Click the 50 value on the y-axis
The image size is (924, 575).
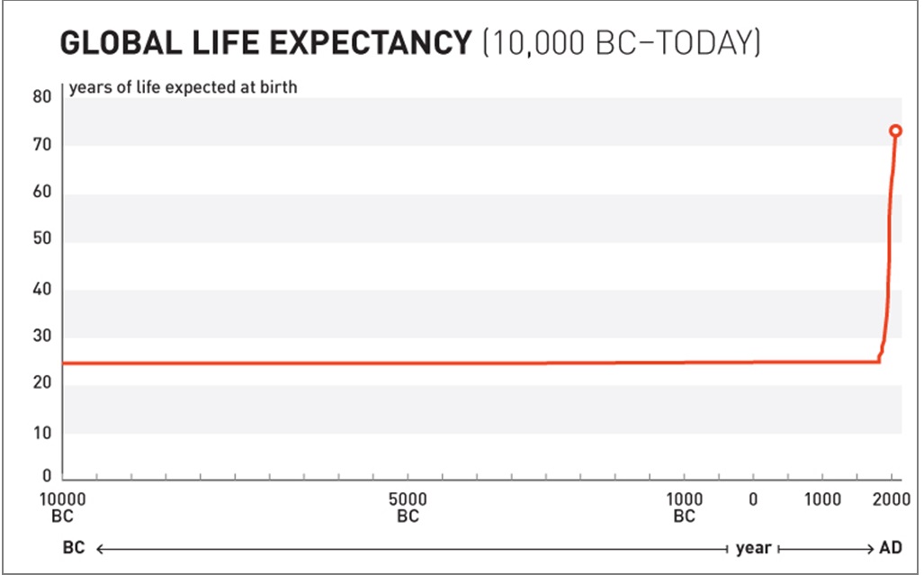coord(40,240)
